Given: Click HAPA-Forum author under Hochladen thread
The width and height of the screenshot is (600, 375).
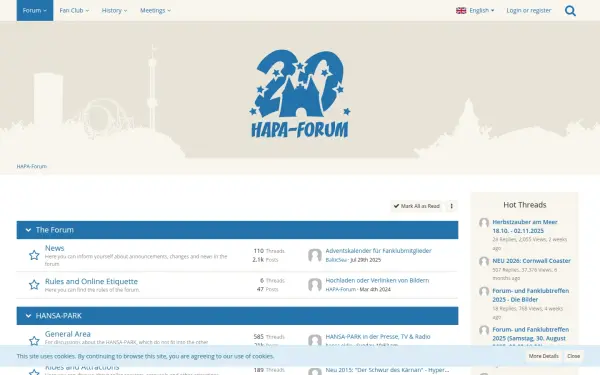Looking at the screenshot, I should (341, 289).
